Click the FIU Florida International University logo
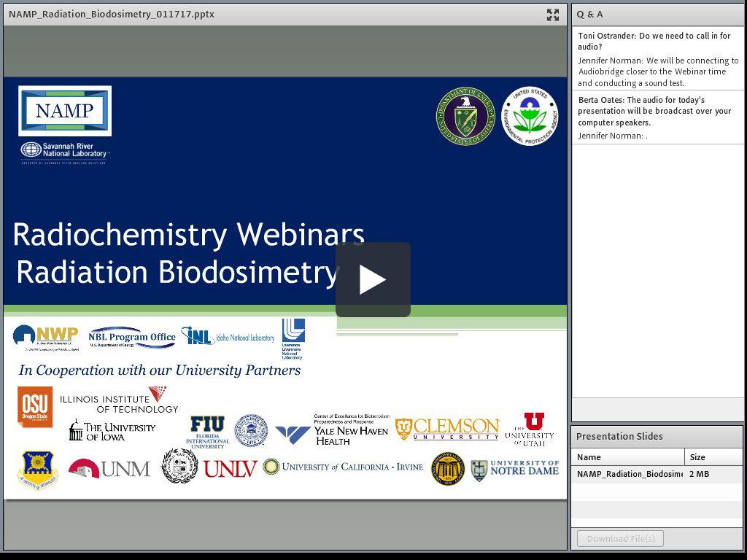The width and height of the screenshot is (747, 560). 207,432
